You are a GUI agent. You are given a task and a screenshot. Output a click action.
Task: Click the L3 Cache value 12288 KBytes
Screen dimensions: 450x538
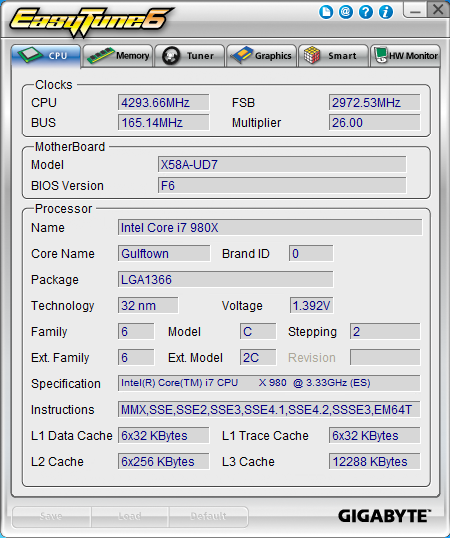tap(374, 461)
